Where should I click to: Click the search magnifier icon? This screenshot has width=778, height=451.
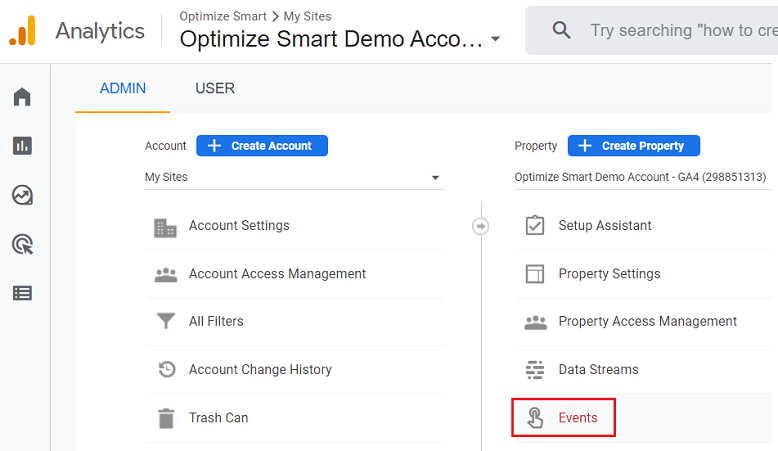tap(561, 30)
